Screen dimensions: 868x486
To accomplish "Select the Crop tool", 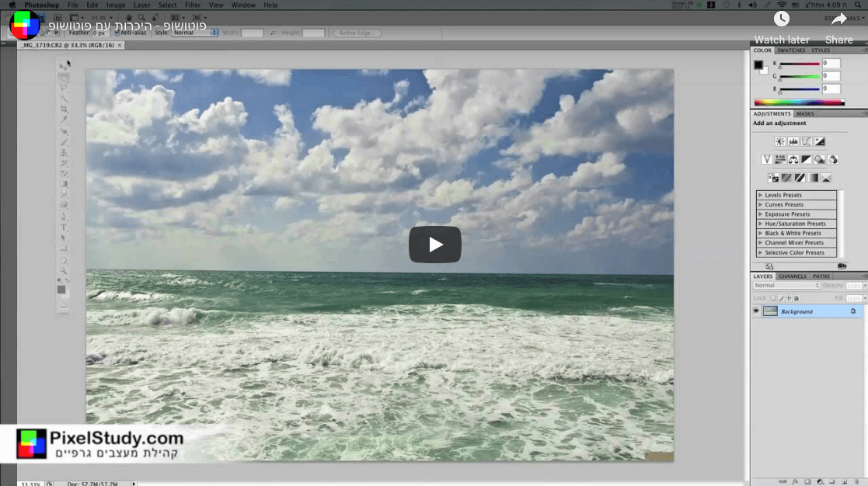I will pyautogui.click(x=63, y=109).
